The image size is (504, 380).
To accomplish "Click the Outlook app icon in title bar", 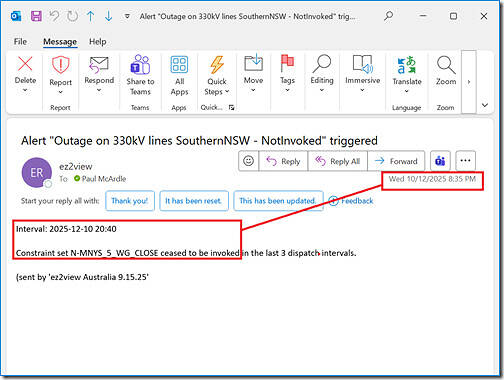I will pyautogui.click(x=16, y=16).
